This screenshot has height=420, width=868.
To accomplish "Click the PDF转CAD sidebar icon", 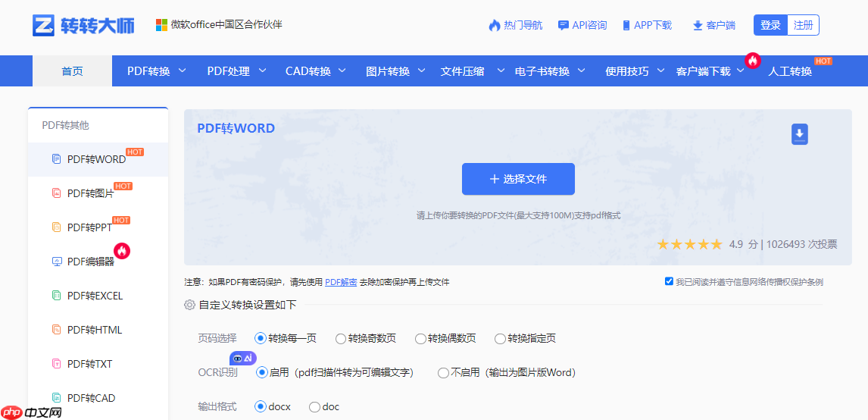I will pyautogui.click(x=56, y=398).
